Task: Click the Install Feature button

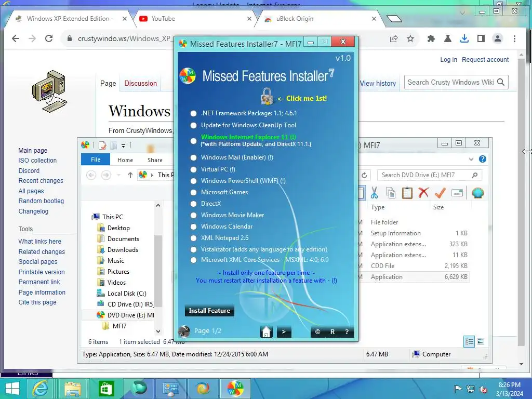Action: [x=209, y=311]
